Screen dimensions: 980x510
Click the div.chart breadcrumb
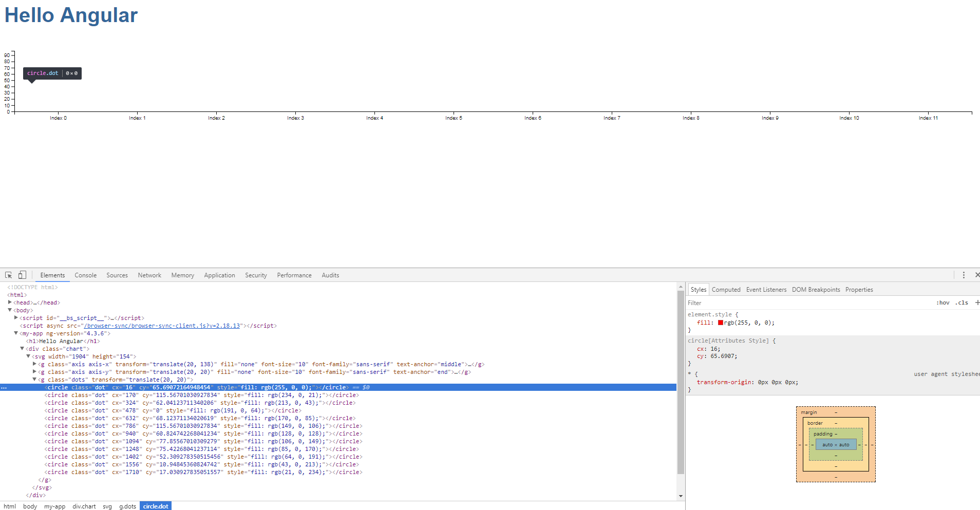[x=84, y=506]
